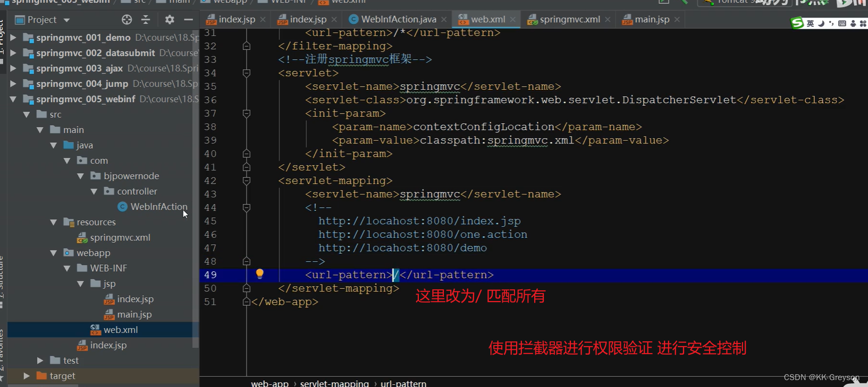Close the WebInfAction.java tab
The image size is (868, 387).
click(x=444, y=20)
